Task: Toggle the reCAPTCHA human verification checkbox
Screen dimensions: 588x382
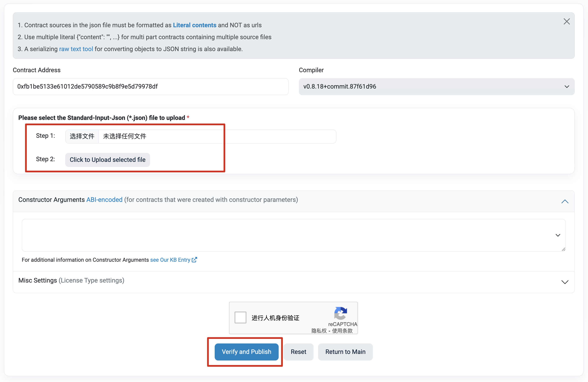Action: pyautogui.click(x=240, y=317)
